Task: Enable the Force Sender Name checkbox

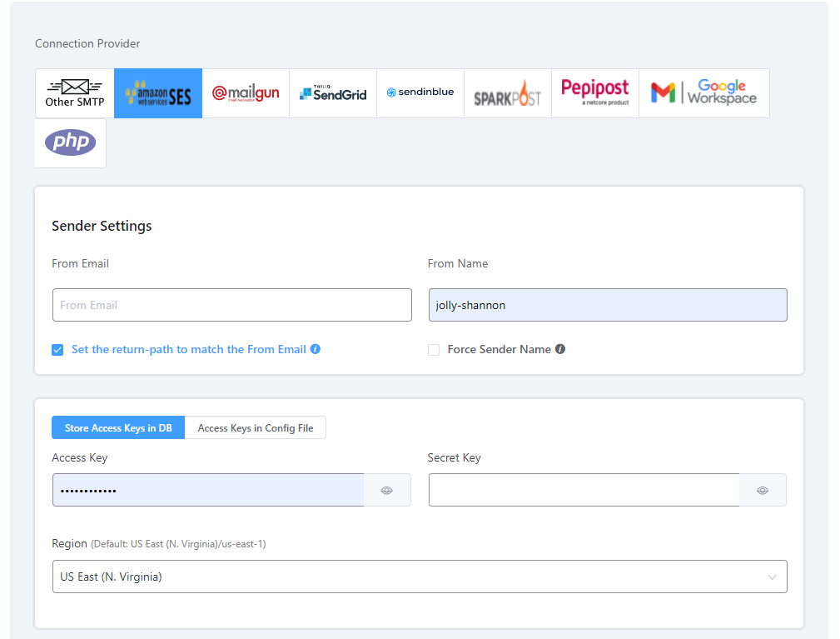Action: [x=434, y=350]
